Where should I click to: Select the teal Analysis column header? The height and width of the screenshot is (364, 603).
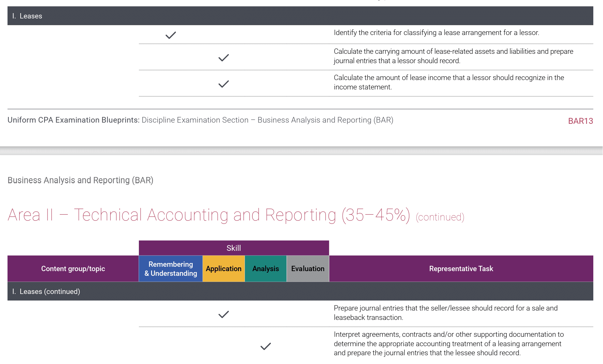266,269
